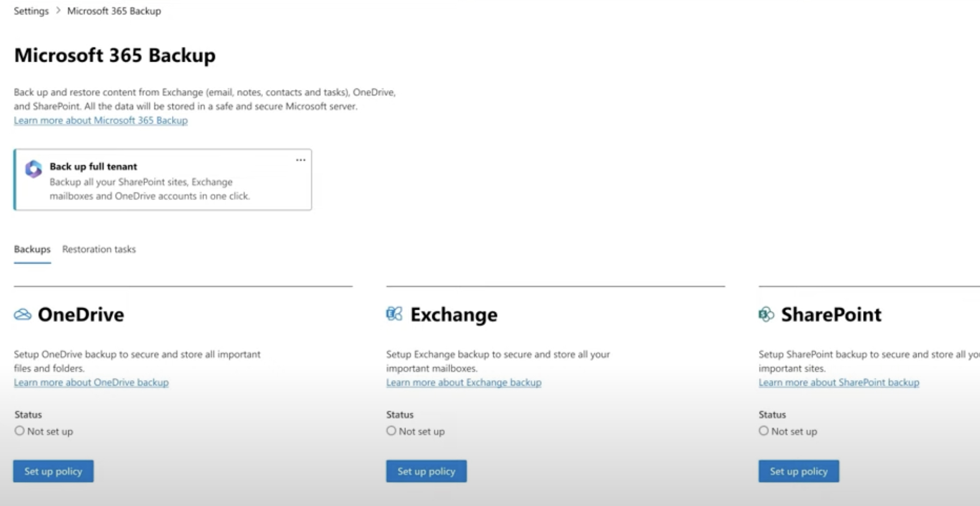Click 'Backup all your SharePoint sites' card description
The image size is (980, 506).
click(150, 189)
